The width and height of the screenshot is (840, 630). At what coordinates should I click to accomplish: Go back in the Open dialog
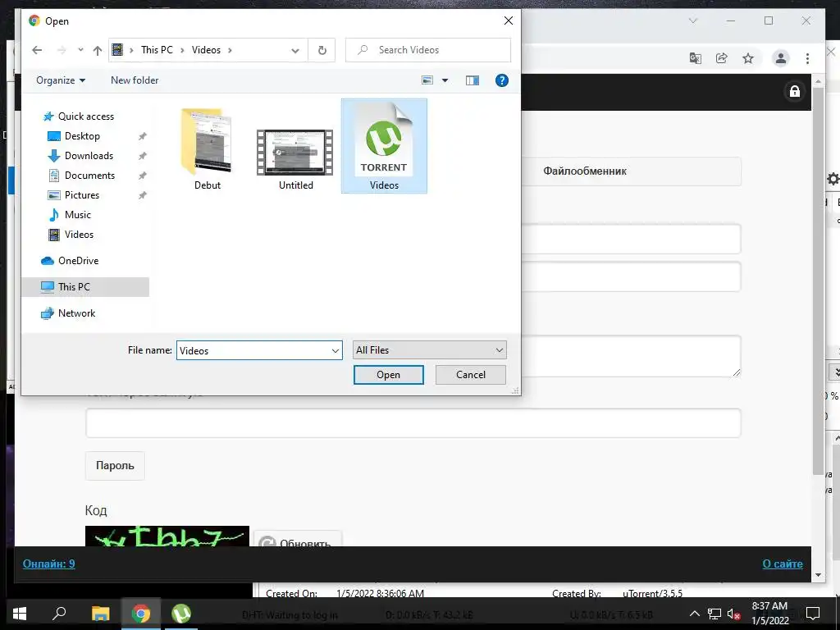(37, 50)
